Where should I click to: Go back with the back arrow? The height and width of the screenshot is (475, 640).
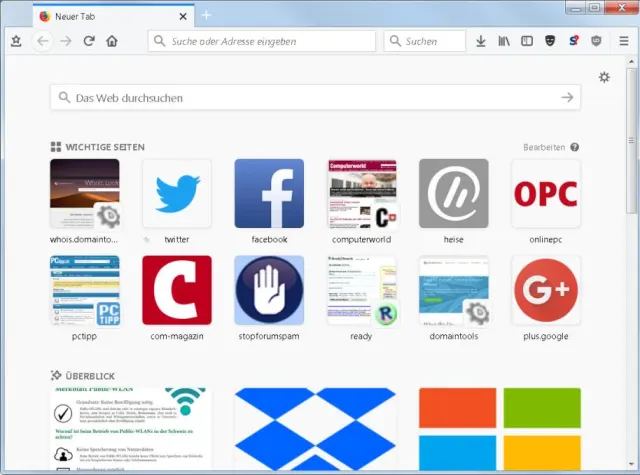coord(43,41)
